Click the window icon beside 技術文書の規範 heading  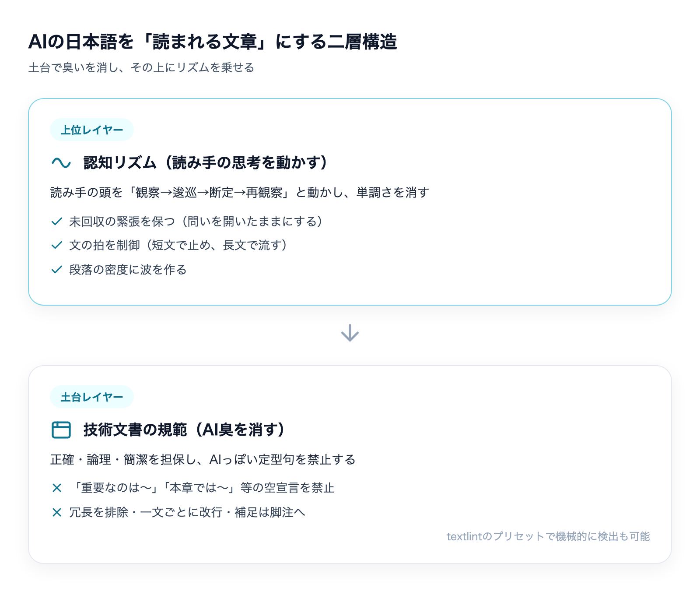tap(61, 430)
